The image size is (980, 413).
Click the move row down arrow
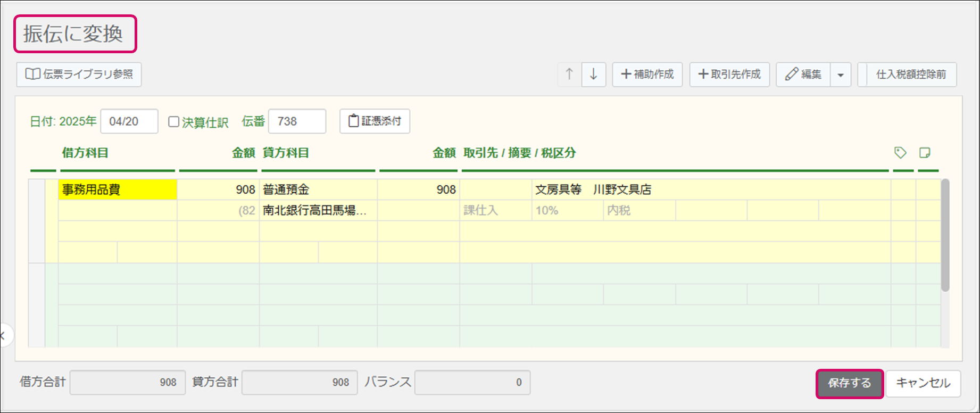(x=594, y=75)
